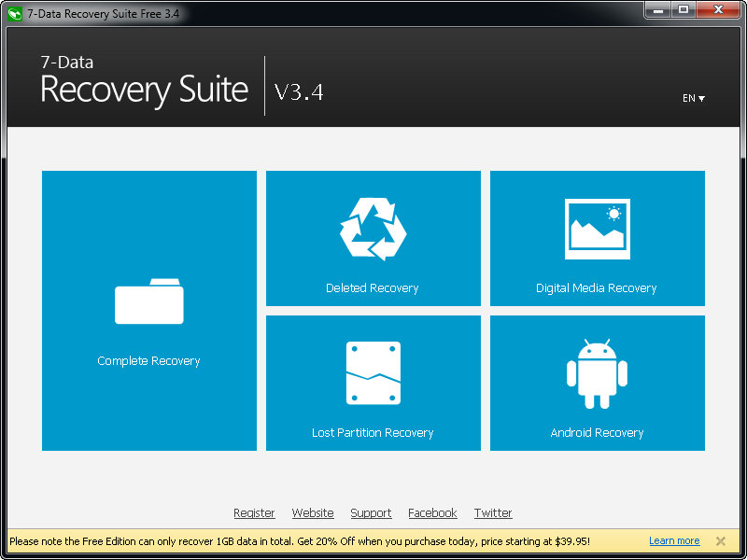Open the Digital Media Recovery tile
The height and width of the screenshot is (560, 747).
click(x=597, y=238)
